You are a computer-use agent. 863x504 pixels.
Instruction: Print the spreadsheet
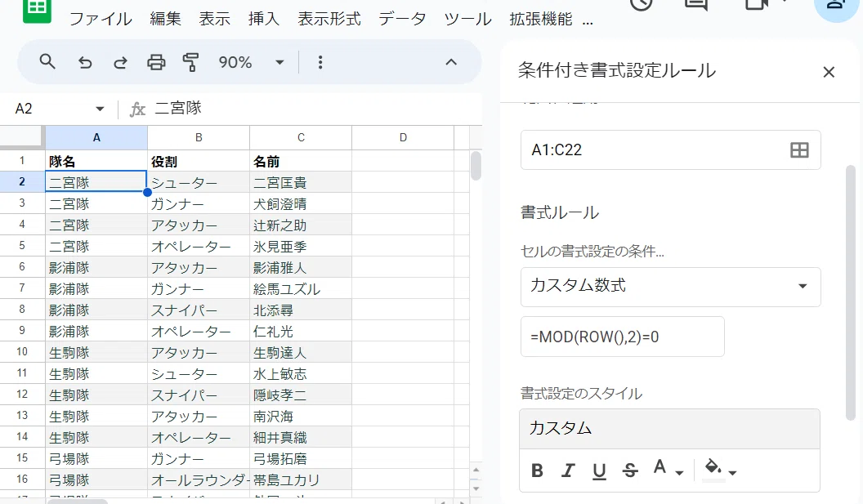[x=156, y=62]
